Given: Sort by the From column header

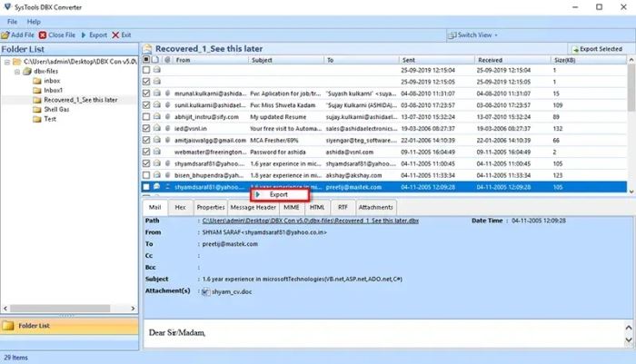Looking at the screenshot, I should (x=211, y=60).
